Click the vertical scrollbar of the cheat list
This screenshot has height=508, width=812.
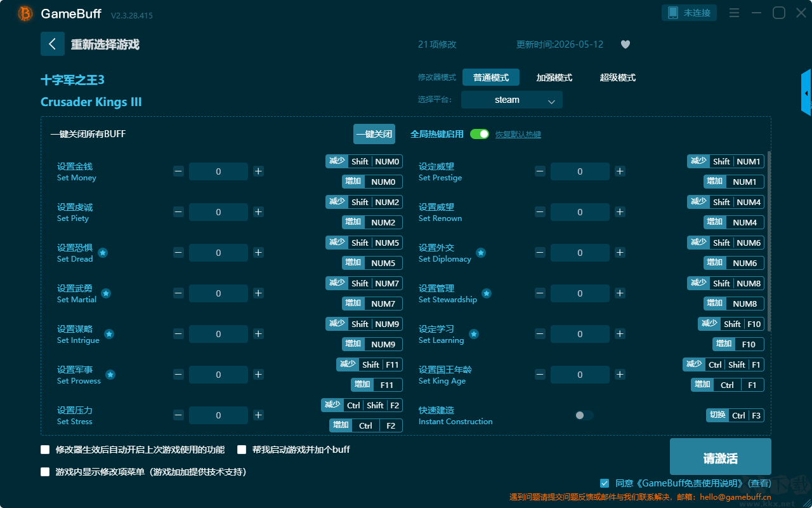pyautogui.click(x=769, y=241)
